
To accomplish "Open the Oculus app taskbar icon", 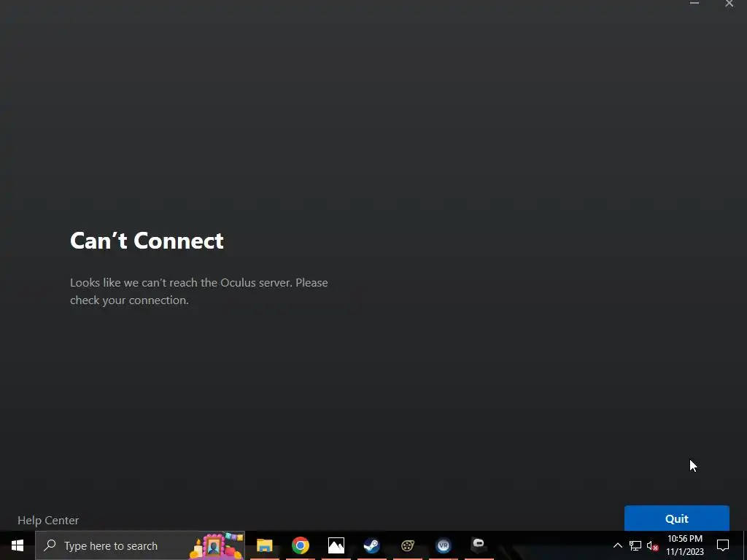I will 479,545.
